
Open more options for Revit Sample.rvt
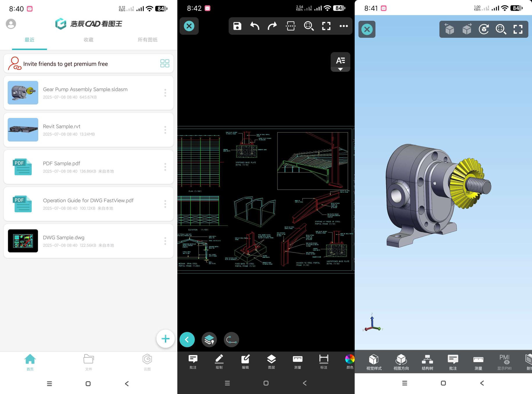click(x=165, y=130)
